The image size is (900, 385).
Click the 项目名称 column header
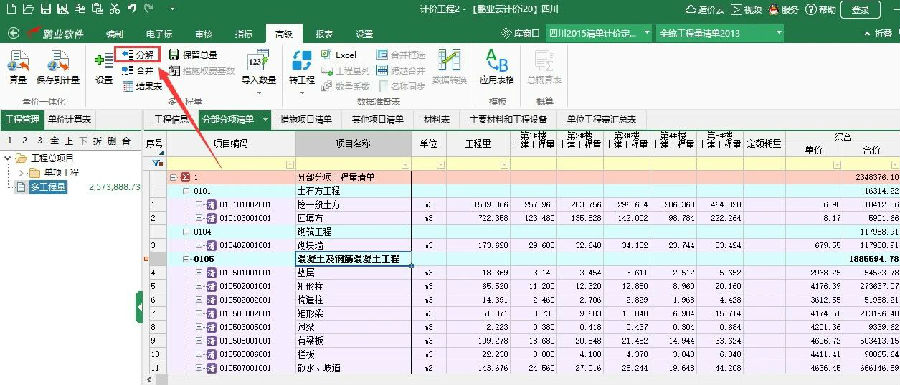(x=354, y=143)
